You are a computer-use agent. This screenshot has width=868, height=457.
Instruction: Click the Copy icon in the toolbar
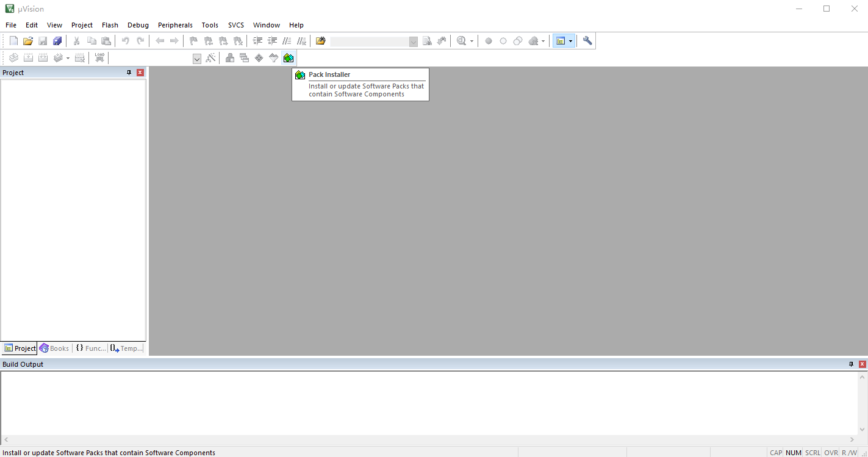tap(91, 41)
